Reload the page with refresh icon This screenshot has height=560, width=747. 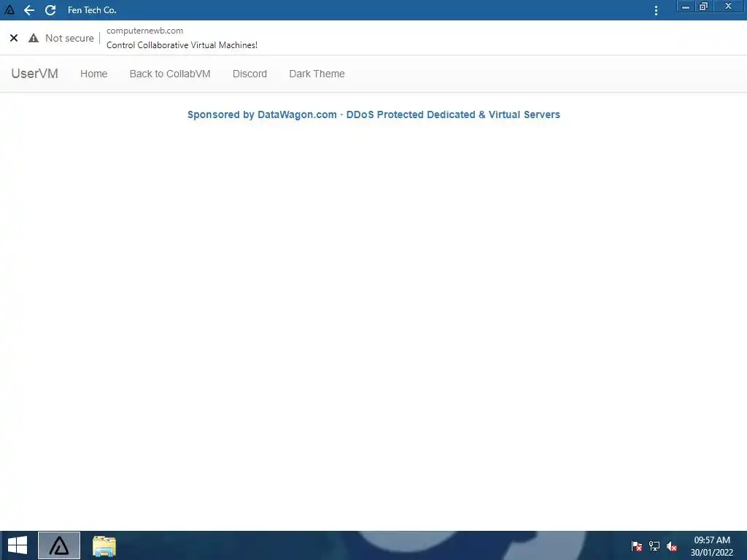[50, 10]
